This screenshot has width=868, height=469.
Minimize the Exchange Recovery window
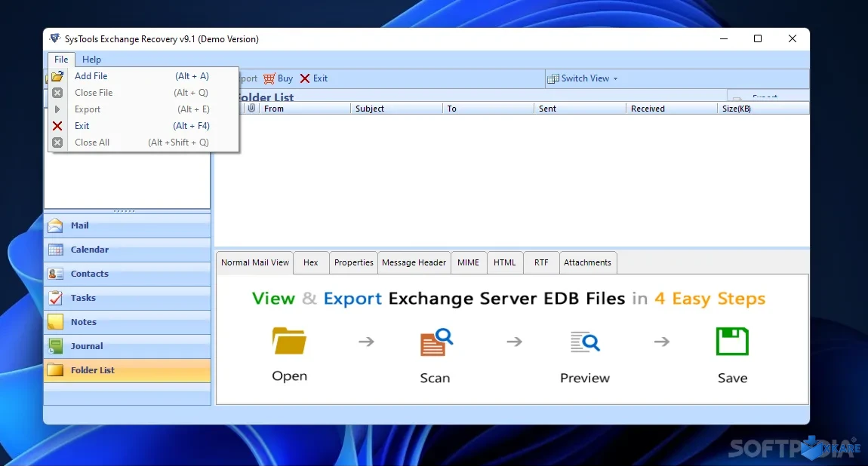724,38
